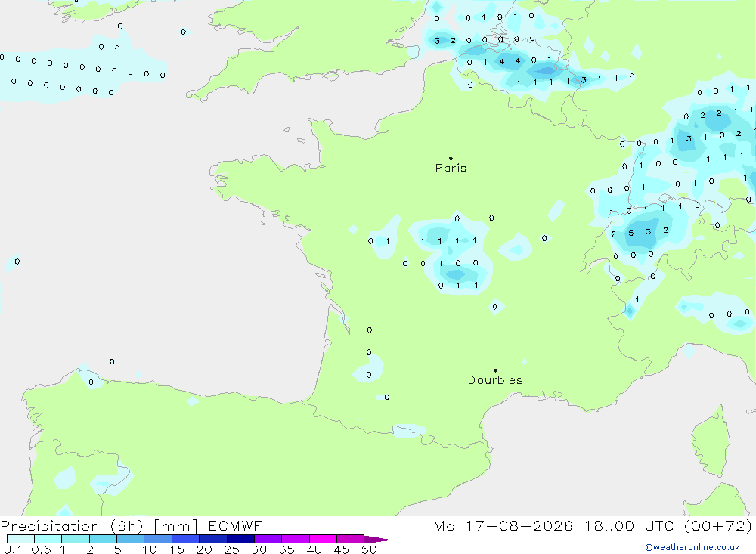Viewport: 756px width, 554px height.
Task: Click the '5' precipitation value over Switzerland
Action: [631, 233]
